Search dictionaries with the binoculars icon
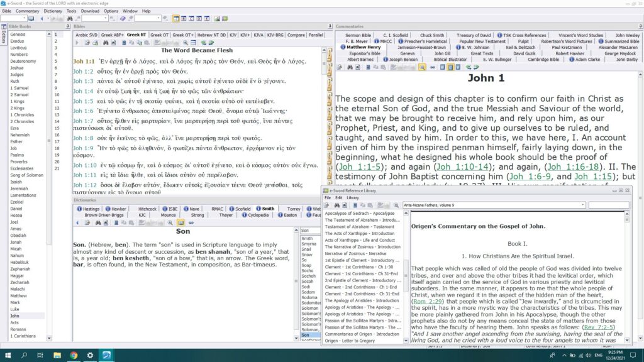The width and height of the screenshot is (644, 362). point(97,222)
